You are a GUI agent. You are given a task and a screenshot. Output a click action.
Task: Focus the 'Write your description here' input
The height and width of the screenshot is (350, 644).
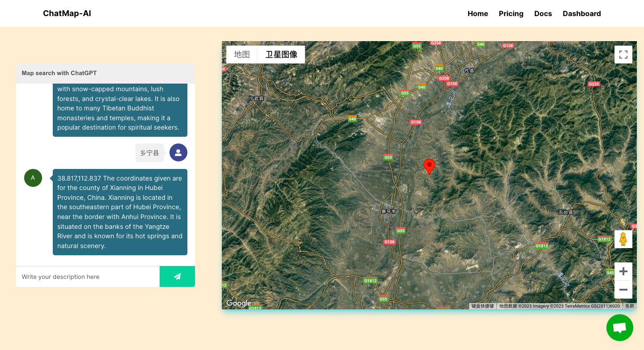[x=88, y=277]
